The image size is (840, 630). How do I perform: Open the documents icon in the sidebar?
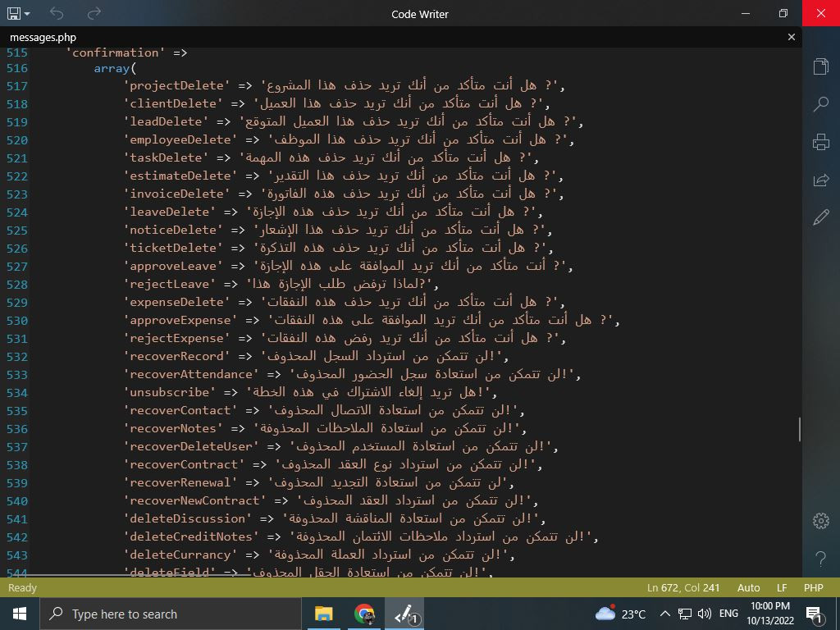coord(820,66)
